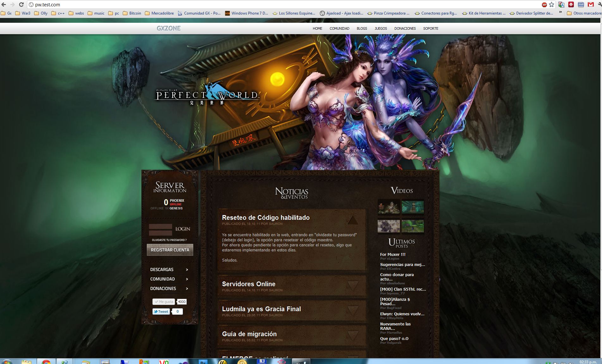Image resolution: width=602 pixels, height=364 pixels.
Task: Play the first video thumbnail under Videos
Action: 389,207
